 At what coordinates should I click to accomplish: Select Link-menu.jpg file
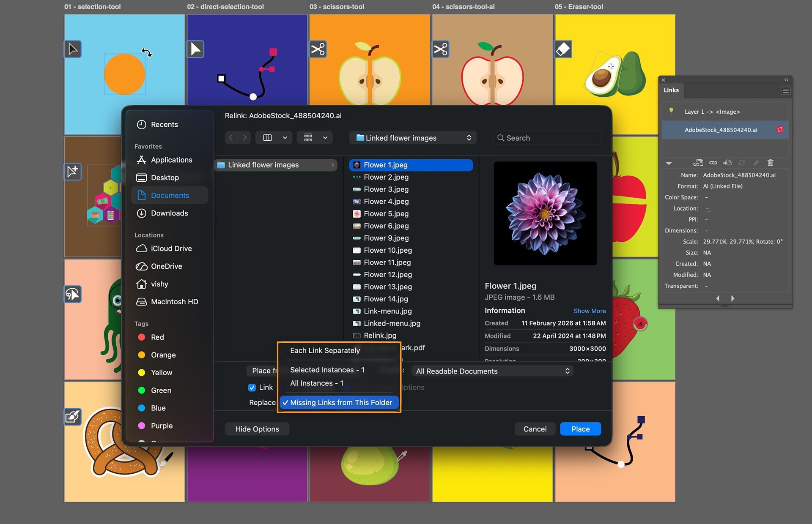pos(411,311)
